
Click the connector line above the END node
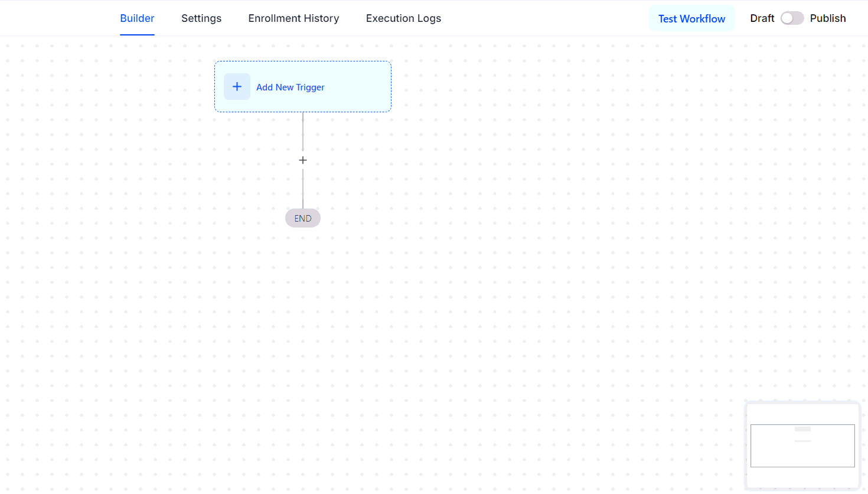coord(303,189)
